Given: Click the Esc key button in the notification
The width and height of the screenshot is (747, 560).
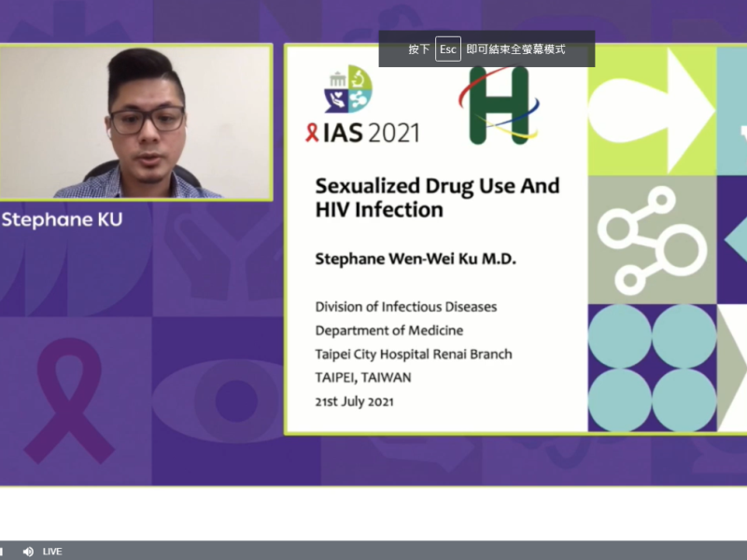Looking at the screenshot, I should pos(447,48).
